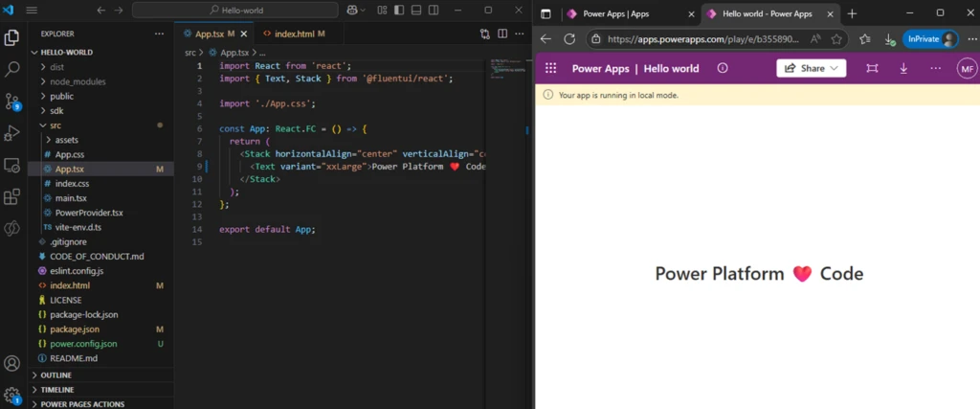Open the Source Control view
Screen dimensions: 980x409
click(x=12, y=101)
